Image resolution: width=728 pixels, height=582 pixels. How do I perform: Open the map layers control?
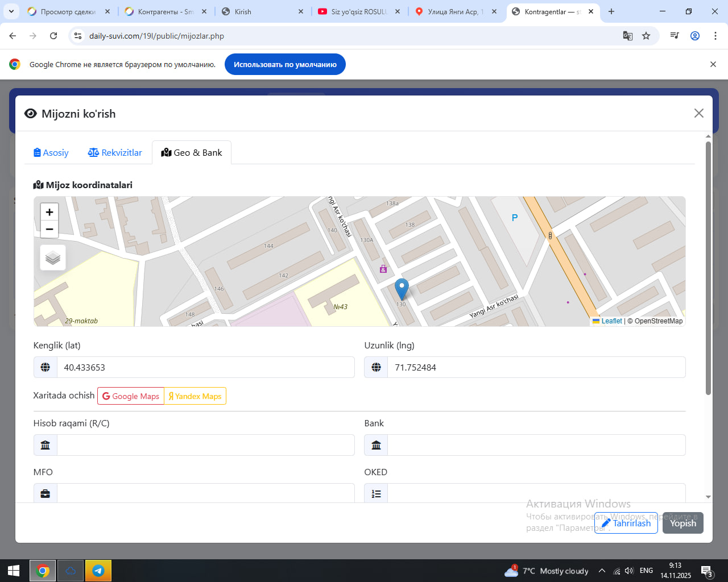tap(53, 258)
